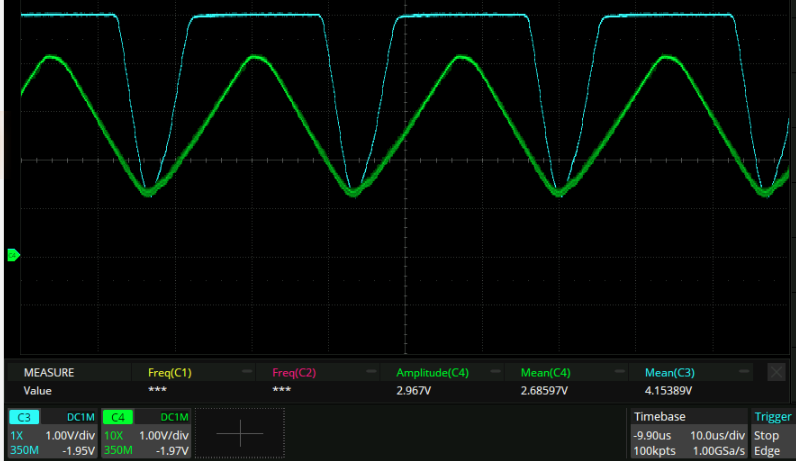Remove Freq(C2) measurement using minus icon
Screen dimensions: 796x461
pos(370,372)
